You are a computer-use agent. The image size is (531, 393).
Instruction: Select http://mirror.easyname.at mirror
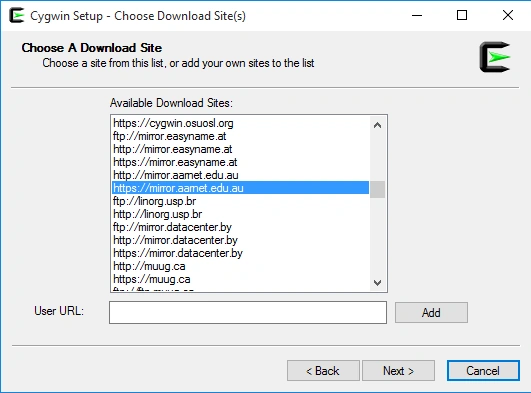[240, 149]
